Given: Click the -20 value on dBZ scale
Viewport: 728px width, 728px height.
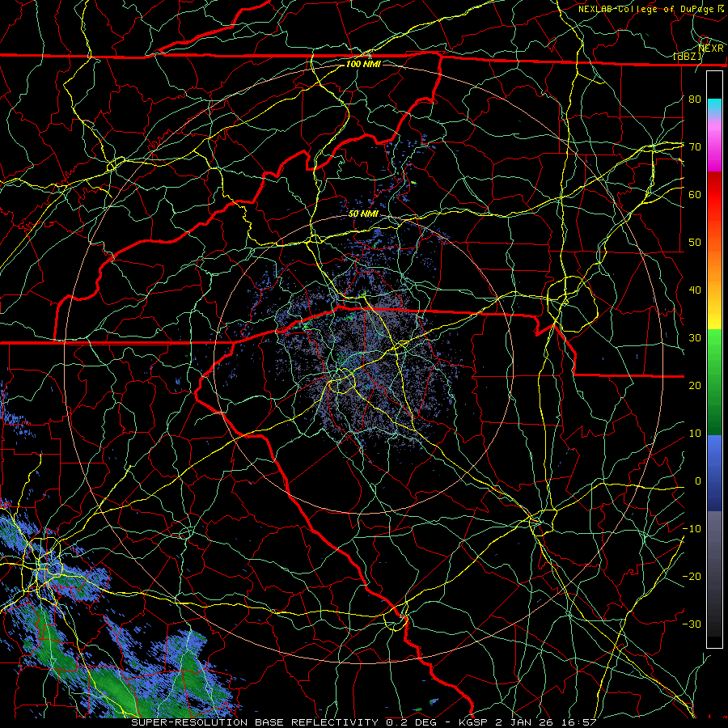Looking at the screenshot, I should [x=692, y=577].
